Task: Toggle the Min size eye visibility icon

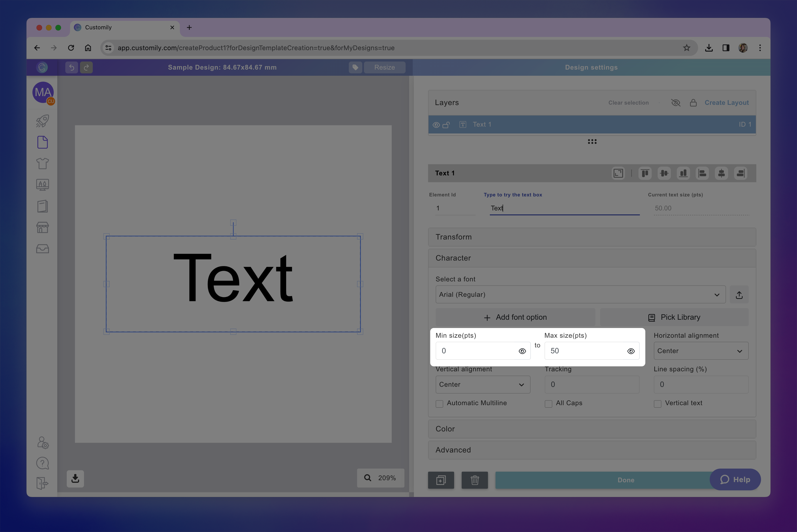Action: pos(522,351)
